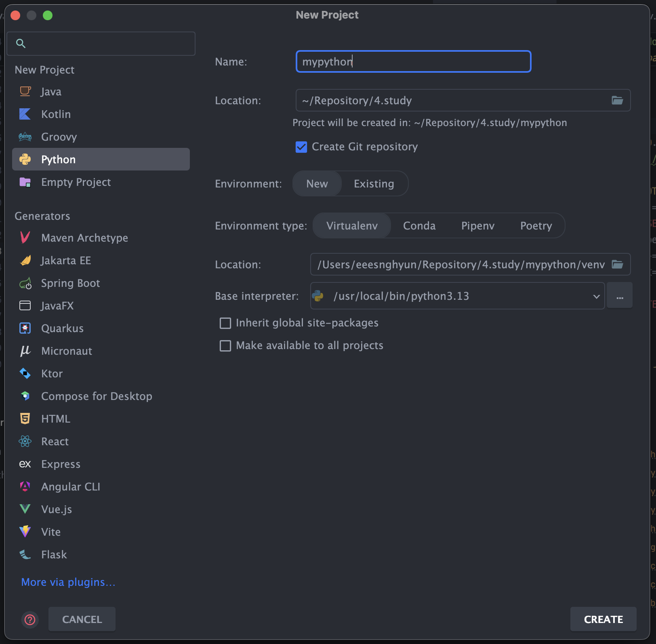Image resolution: width=656 pixels, height=644 pixels.
Task: Browse venv location with folder icon
Action: 617,264
